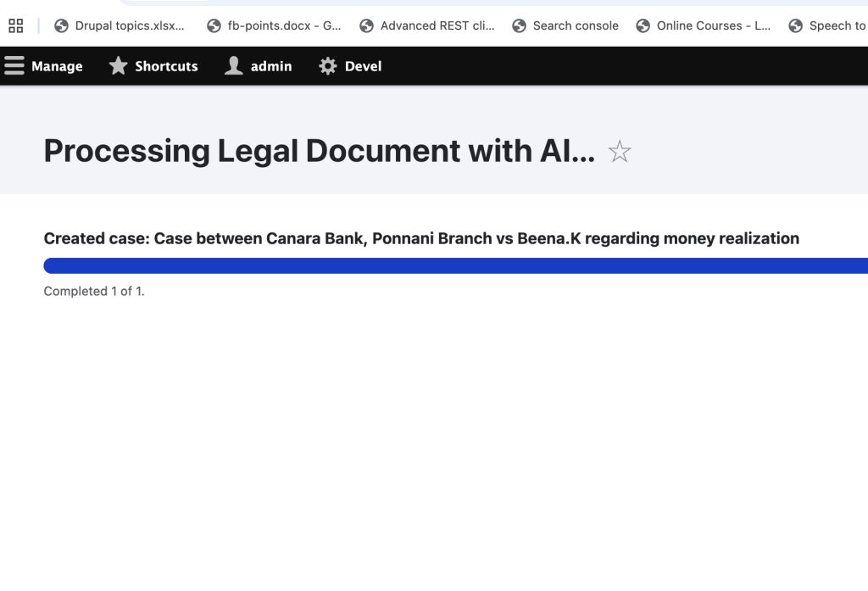Click the Completed 1 of 1 text
The image size is (868, 591).
[x=94, y=291]
